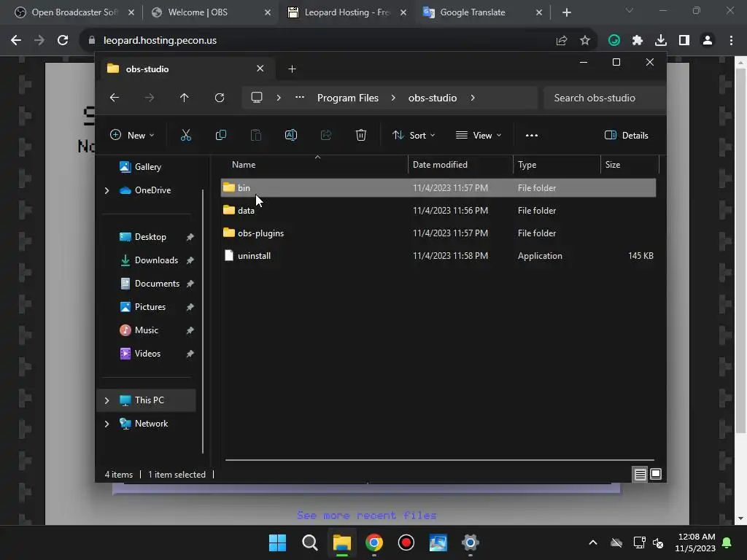This screenshot has width=747, height=560.
Task: Show hidden system tray icons chevron
Action: pos(593,542)
